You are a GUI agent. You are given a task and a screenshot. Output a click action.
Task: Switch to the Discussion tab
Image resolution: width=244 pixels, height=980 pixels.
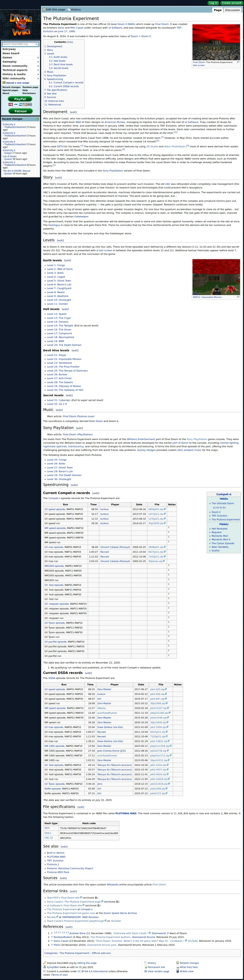(232, 10)
